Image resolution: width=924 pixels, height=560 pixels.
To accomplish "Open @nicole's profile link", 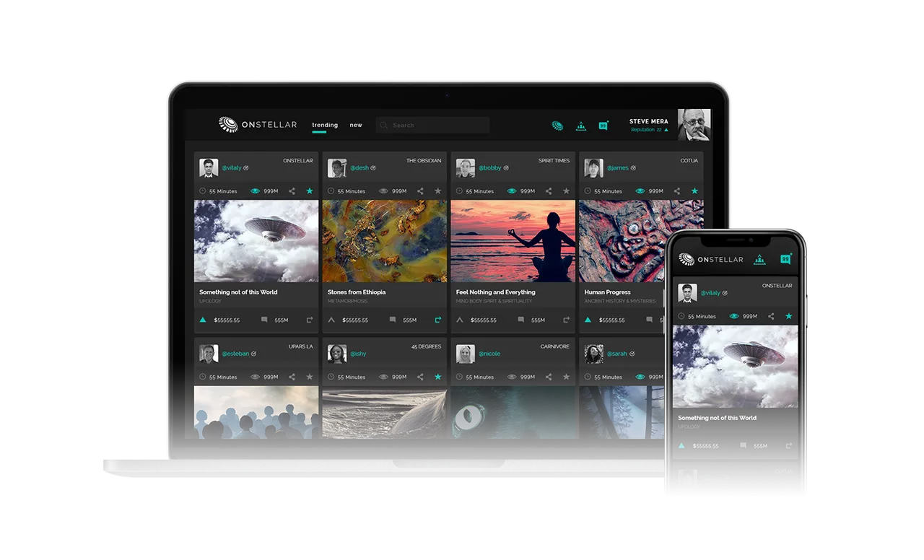I will (x=489, y=354).
